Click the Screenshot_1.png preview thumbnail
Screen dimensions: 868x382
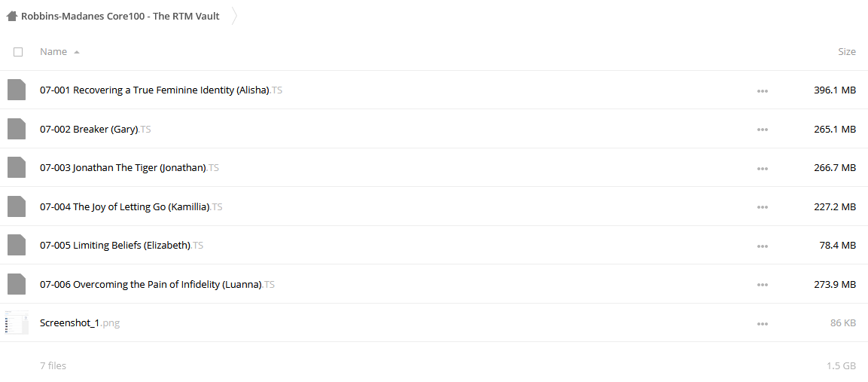[17, 322]
